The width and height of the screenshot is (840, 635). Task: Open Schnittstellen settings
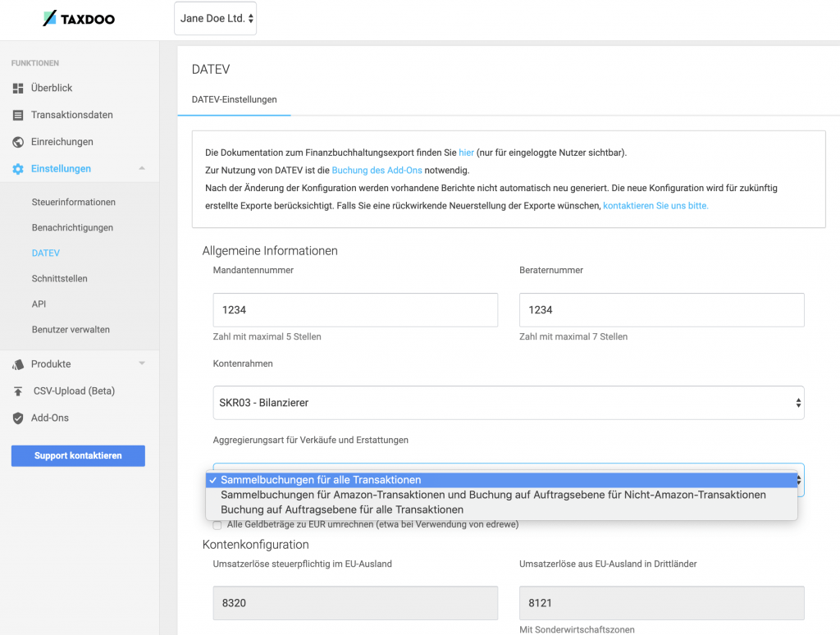click(59, 279)
